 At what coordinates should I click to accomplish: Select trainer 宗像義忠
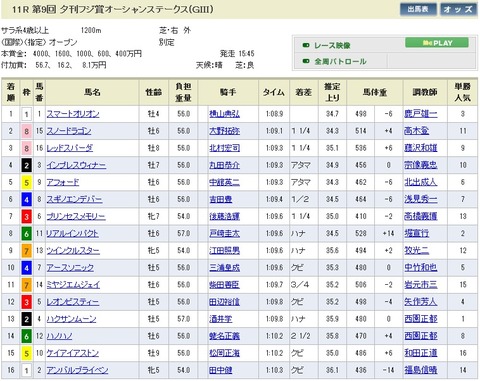click(421, 165)
